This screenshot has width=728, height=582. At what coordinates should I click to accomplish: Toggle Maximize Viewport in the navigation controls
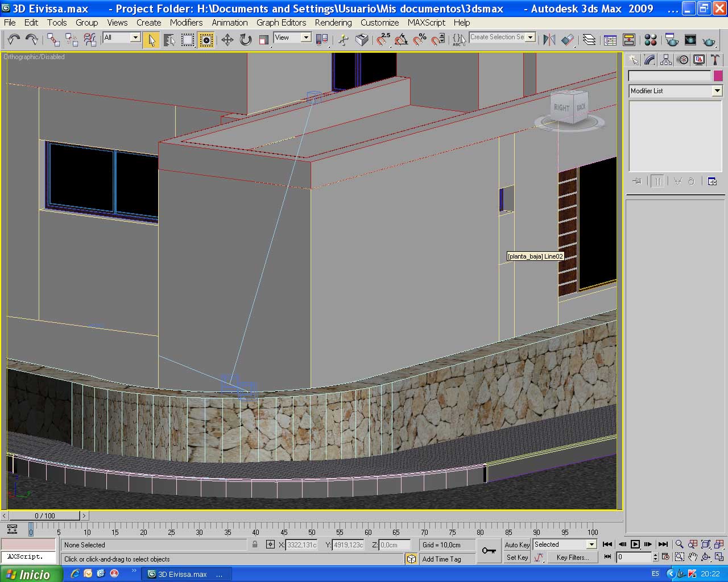click(719, 557)
